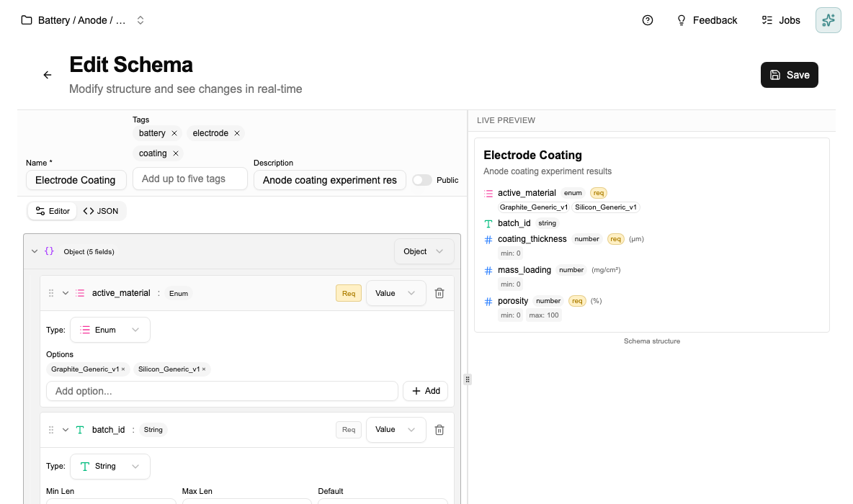The width and height of the screenshot is (853, 504).
Task: Toggle Req on batch_id
Action: 349,430
